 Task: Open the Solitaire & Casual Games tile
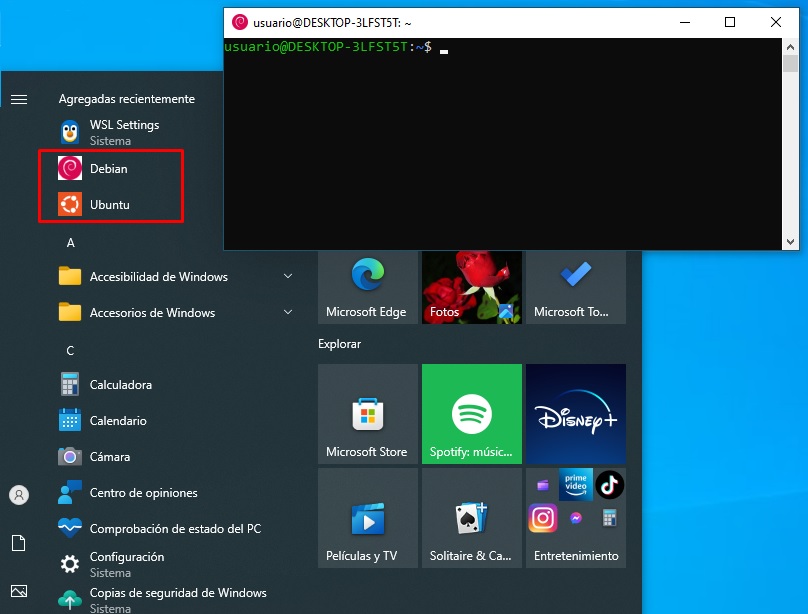(x=472, y=518)
